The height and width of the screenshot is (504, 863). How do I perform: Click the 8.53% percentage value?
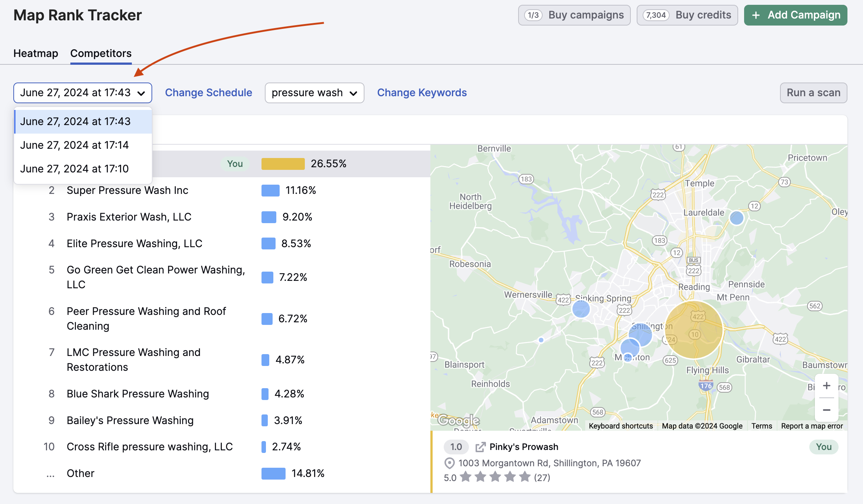coord(296,243)
